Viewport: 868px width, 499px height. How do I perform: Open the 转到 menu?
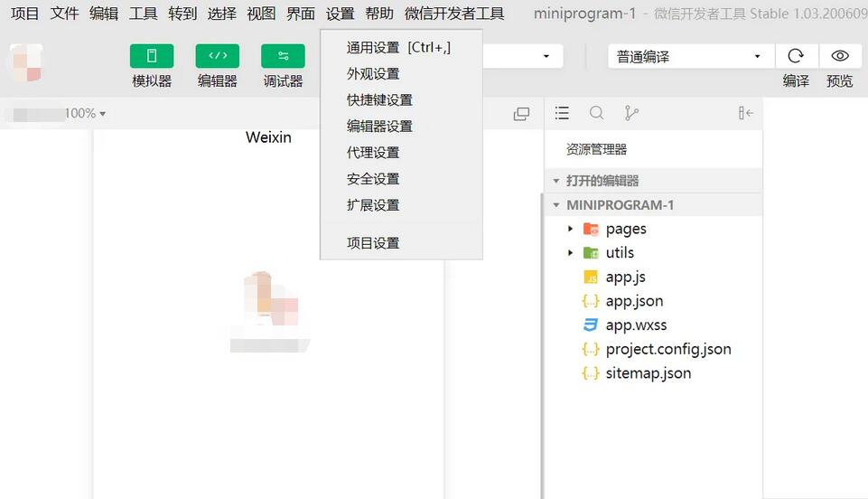point(182,14)
